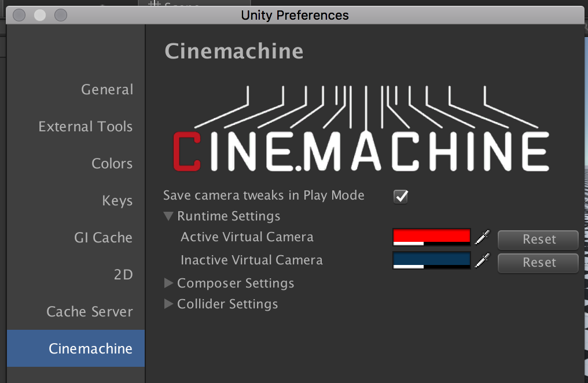Close the Unity Preferences window
The width and height of the screenshot is (588, 383).
(x=19, y=15)
